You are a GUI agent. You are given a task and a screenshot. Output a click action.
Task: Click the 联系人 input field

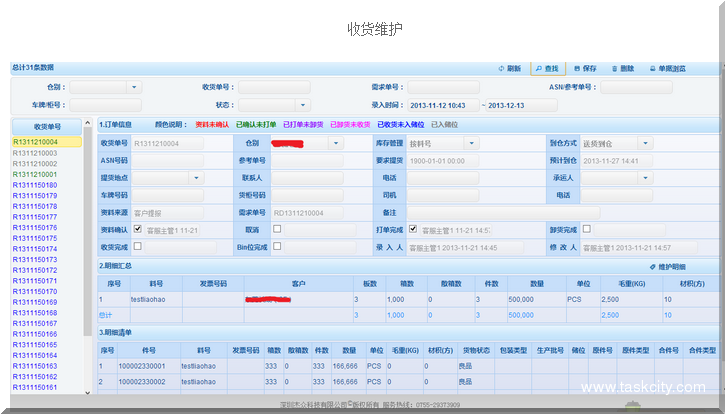click(x=307, y=178)
